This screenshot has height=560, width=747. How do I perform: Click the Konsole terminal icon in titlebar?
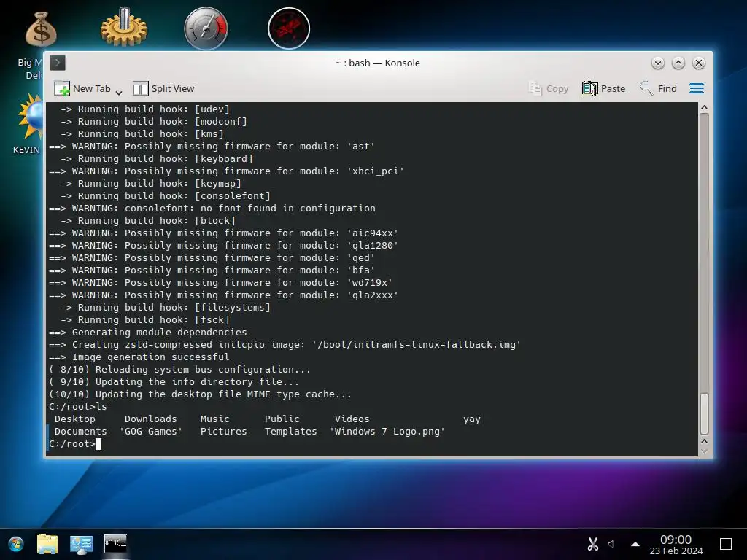click(x=58, y=63)
